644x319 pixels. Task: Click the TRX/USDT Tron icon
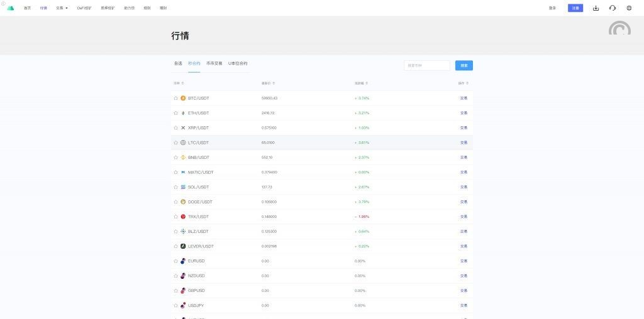pos(183,217)
